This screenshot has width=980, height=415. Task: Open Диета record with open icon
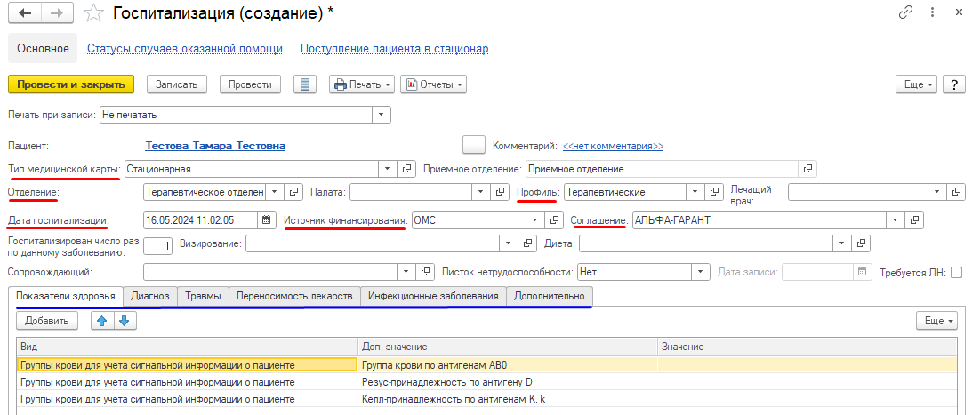pyautogui.click(x=861, y=243)
